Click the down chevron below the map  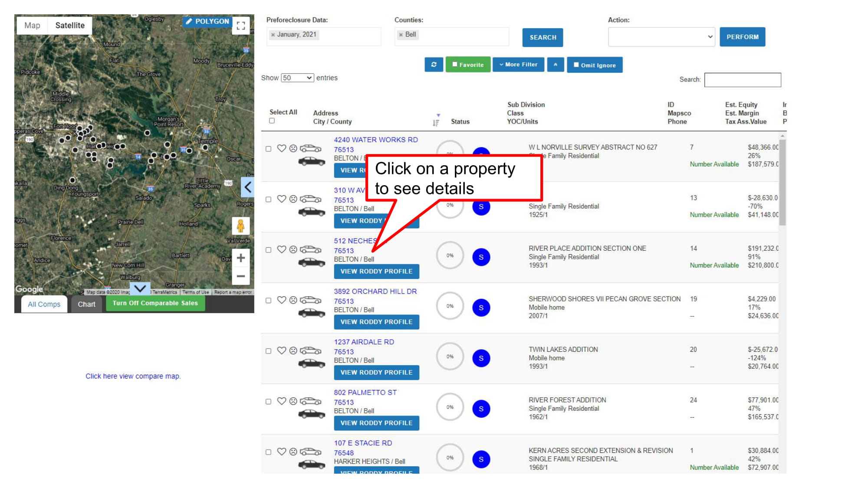pos(140,288)
